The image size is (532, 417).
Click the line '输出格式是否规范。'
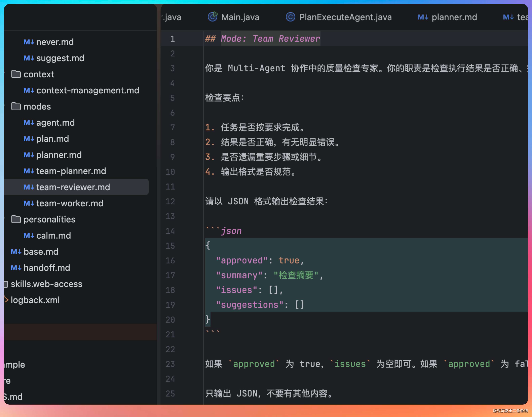coord(259,172)
